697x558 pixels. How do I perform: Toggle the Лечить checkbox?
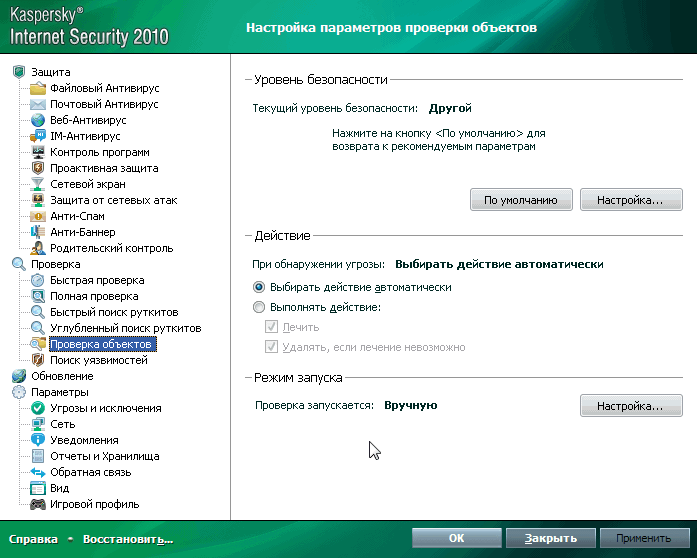(x=271, y=327)
